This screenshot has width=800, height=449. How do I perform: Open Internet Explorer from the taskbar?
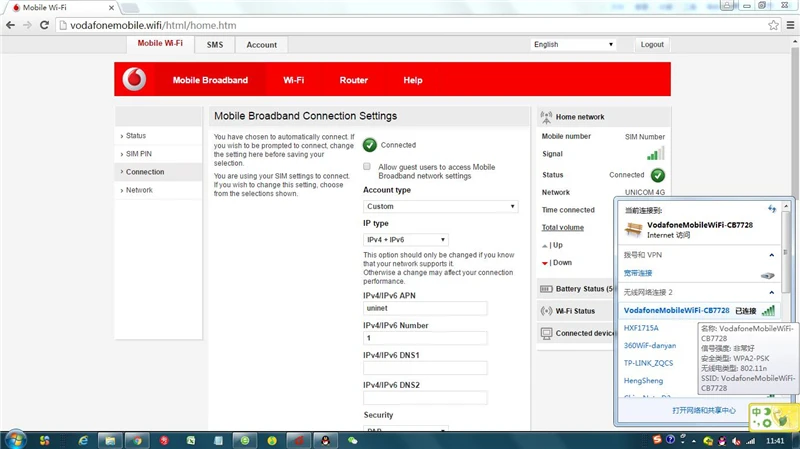coord(83,440)
